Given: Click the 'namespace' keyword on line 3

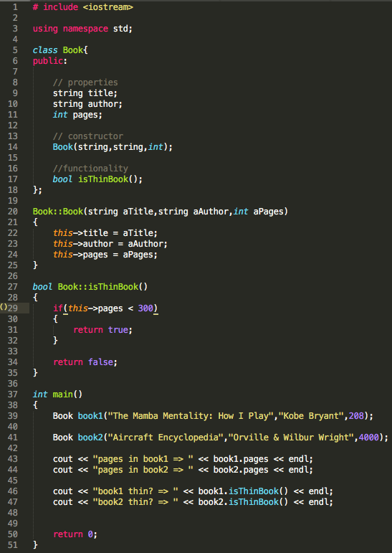Looking at the screenshot, I should click(85, 29).
